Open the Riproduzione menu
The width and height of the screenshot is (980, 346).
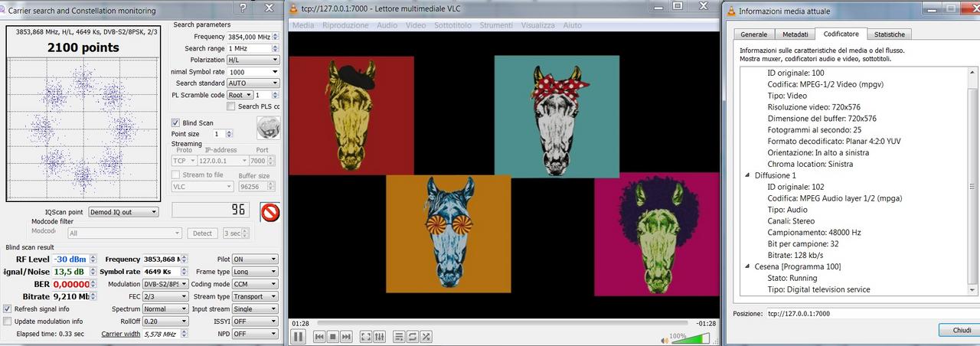[345, 25]
